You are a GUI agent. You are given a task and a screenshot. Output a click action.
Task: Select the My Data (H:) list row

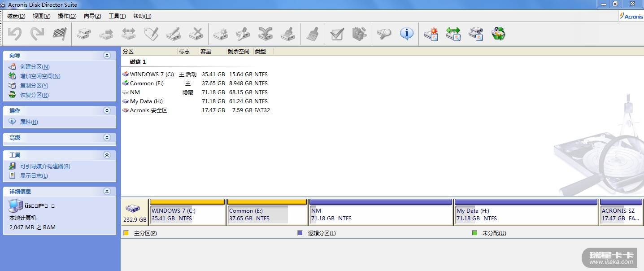[x=196, y=101]
